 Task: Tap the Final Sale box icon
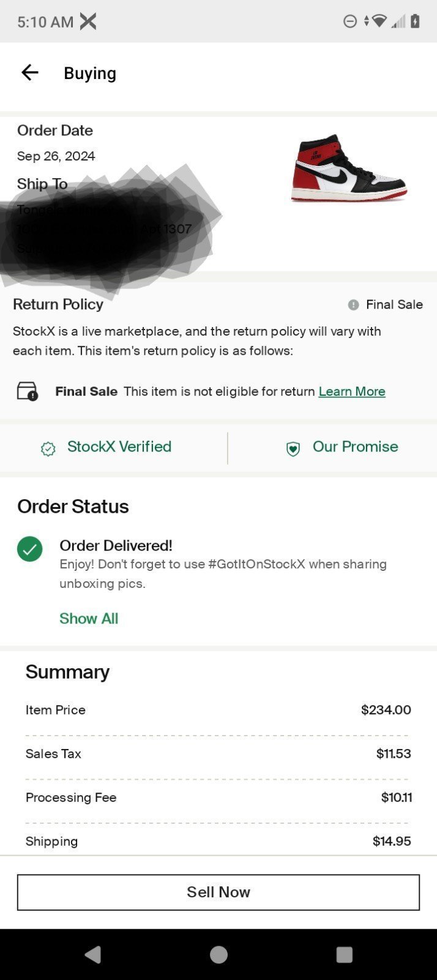(28, 391)
